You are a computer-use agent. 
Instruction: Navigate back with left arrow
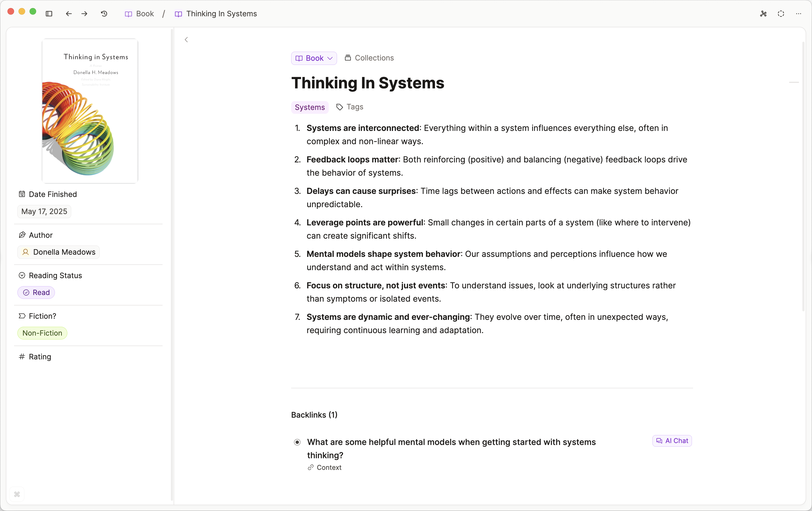pyautogui.click(x=69, y=14)
